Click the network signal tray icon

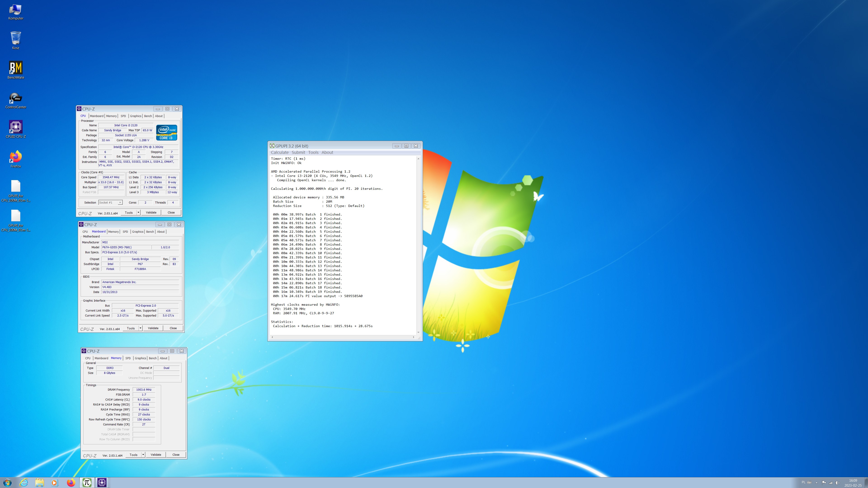pyautogui.click(x=831, y=483)
